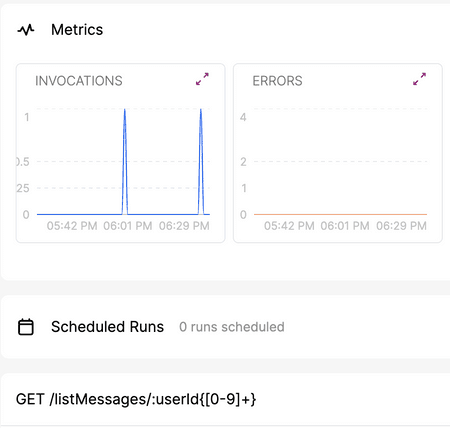Click 05:42 PM label on Errors chart

[289, 226]
